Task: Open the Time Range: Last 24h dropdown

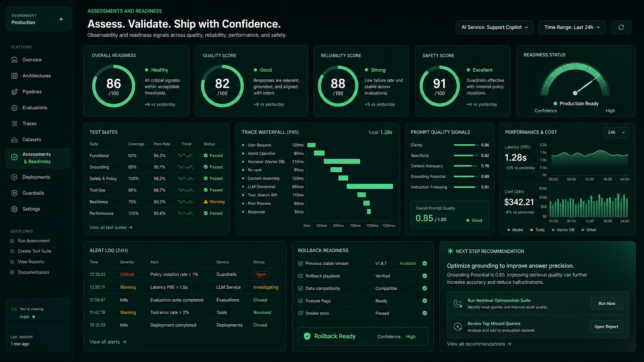Action: (572, 27)
